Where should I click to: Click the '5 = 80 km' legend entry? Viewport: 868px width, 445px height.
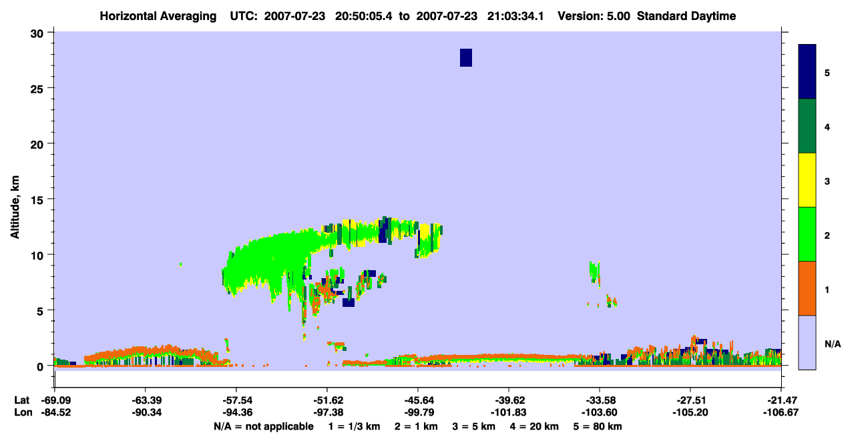tap(598, 426)
